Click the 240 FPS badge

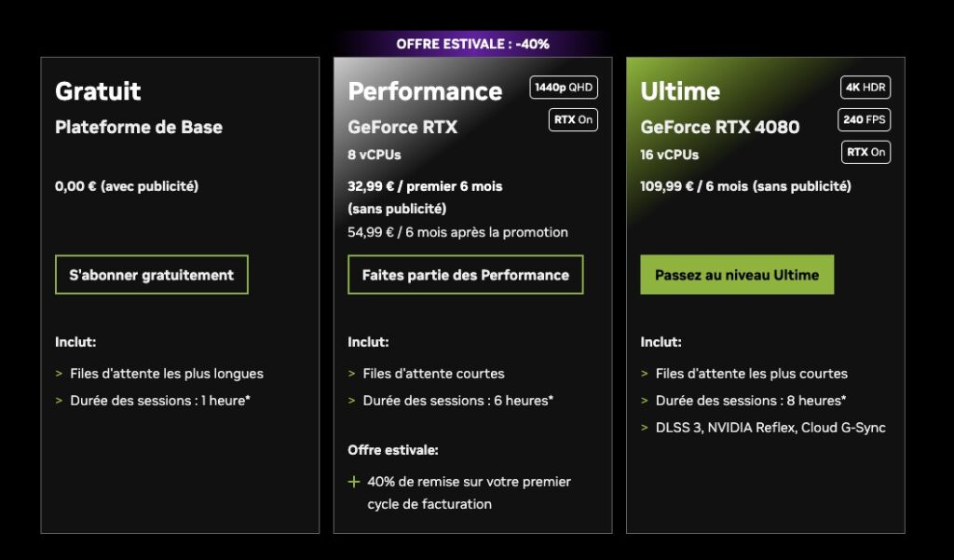tap(865, 119)
